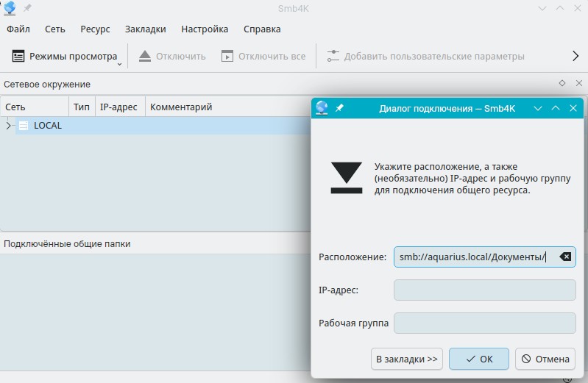Select the LOCAL workgroup row

point(163,126)
